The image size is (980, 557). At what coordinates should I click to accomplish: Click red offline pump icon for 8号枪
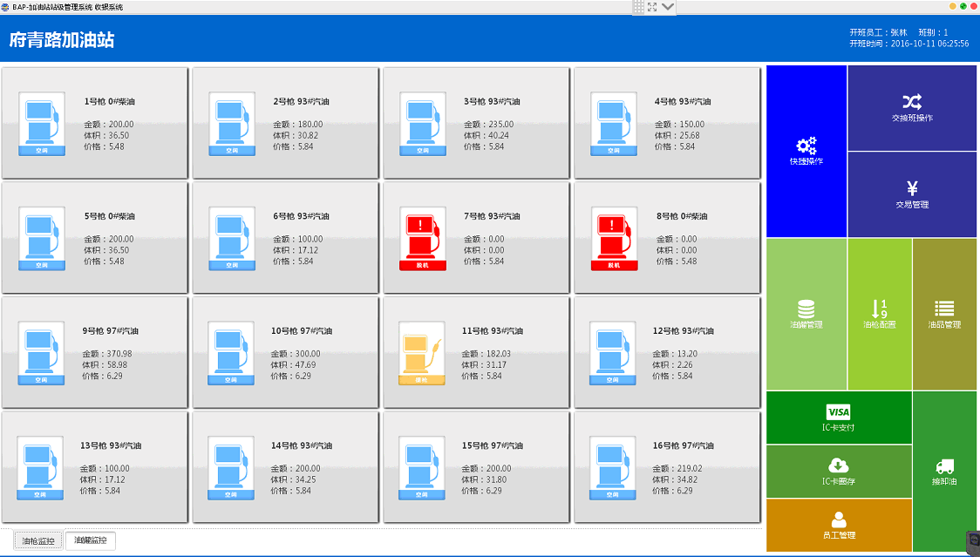pyautogui.click(x=614, y=238)
